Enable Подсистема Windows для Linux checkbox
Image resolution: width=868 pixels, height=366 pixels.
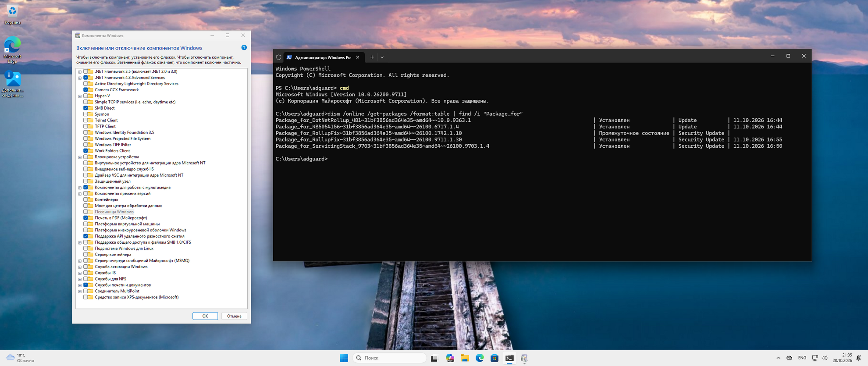click(85, 248)
